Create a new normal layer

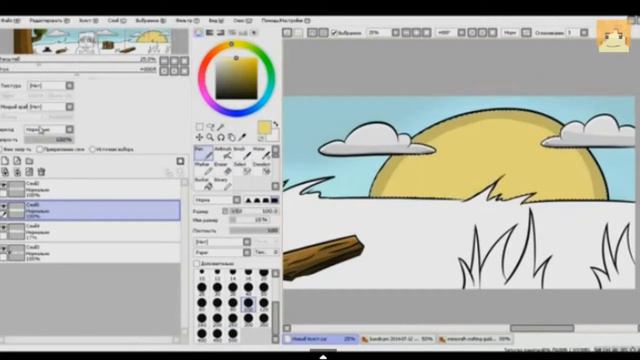[5, 161]
